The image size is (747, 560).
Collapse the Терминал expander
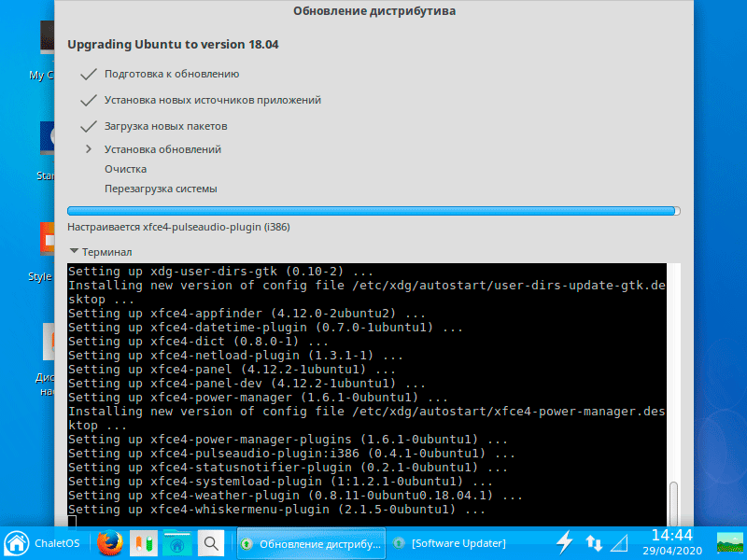point(75,252)
